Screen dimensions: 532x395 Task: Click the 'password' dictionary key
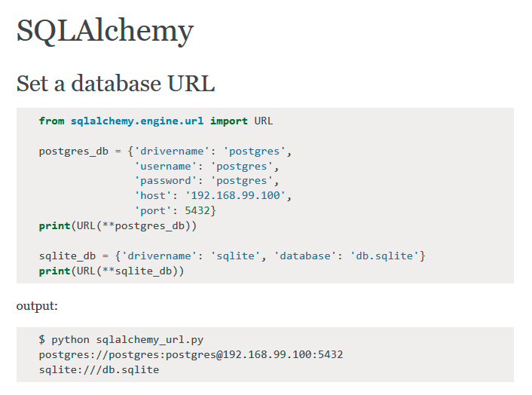pyautogui.click(x=166, y=181)
